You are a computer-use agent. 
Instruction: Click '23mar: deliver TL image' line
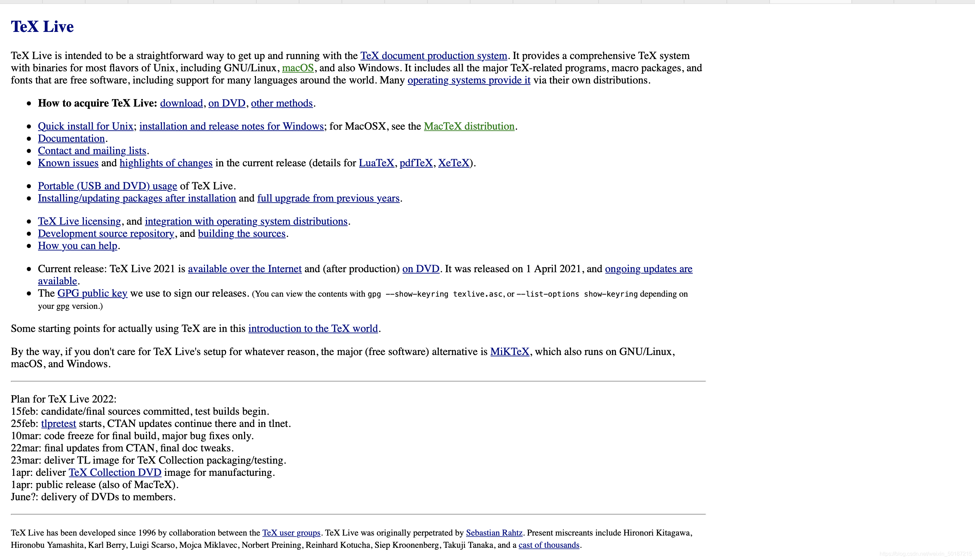point(148,461)
